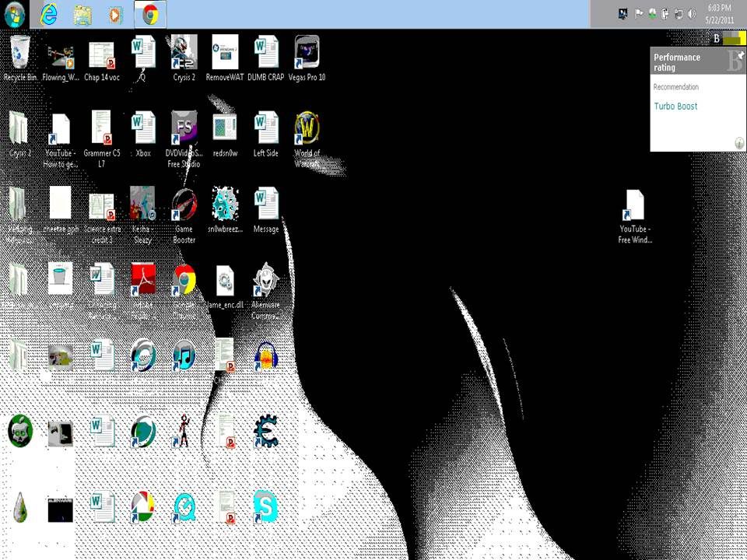747x560 pixels.
Task: Select the lame_enc.dll file icon
Action: coord(225,280)
